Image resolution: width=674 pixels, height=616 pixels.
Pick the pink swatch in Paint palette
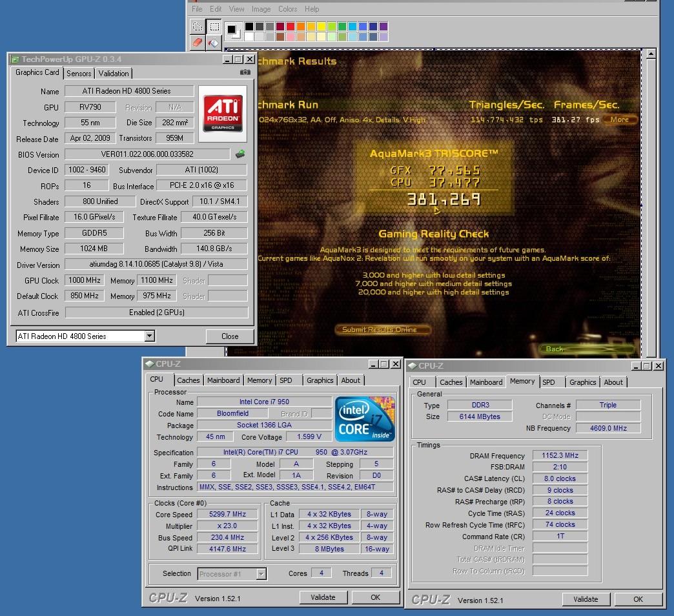click(291, 37)
